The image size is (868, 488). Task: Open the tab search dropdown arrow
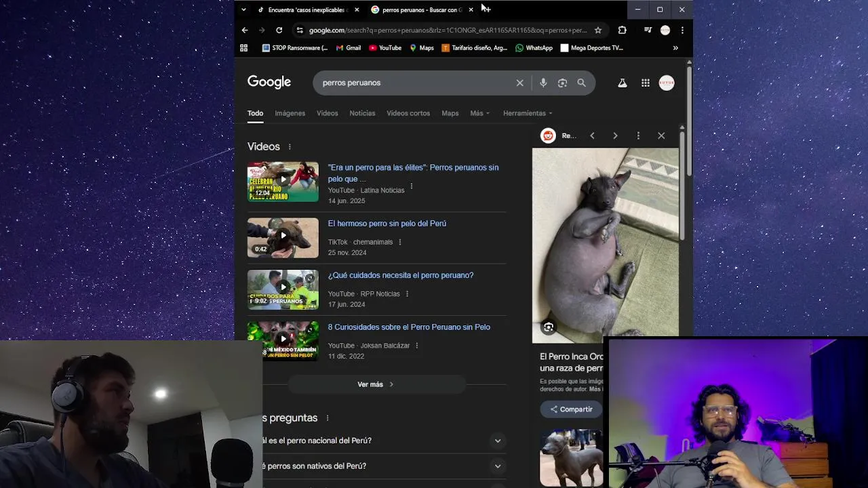243,9
